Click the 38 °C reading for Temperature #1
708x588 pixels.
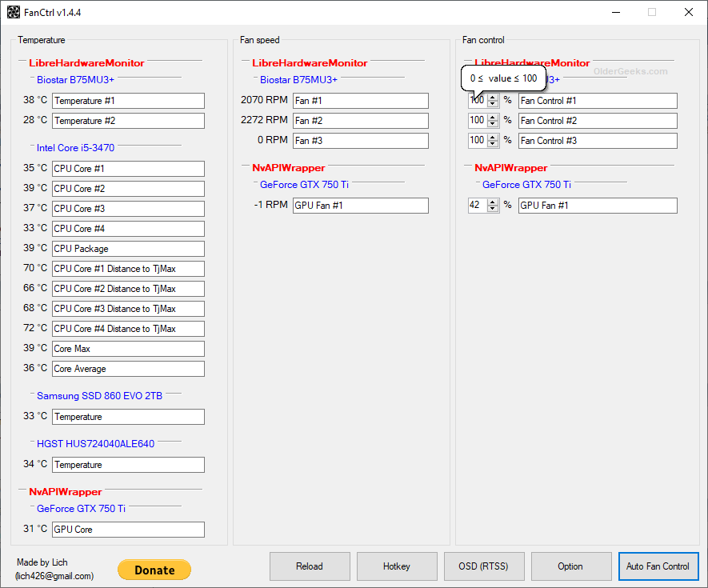(x=35, y=100)
